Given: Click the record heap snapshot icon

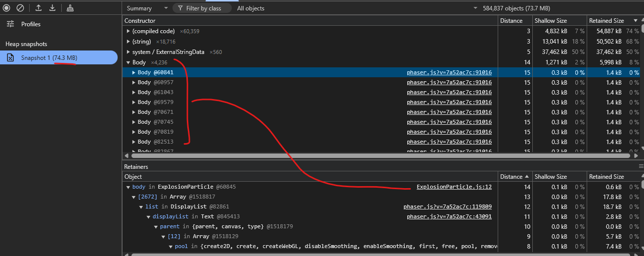Looking at the screenshot, I should 6,8.
